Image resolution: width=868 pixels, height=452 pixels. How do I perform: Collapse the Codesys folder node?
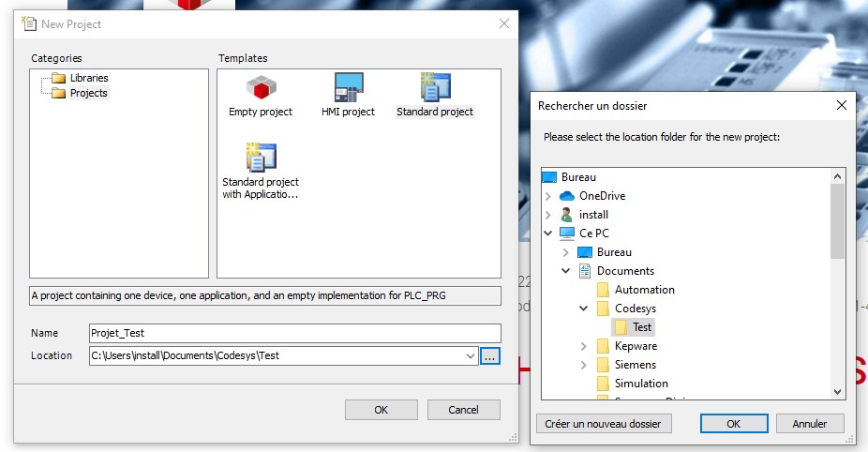(584, 309)
